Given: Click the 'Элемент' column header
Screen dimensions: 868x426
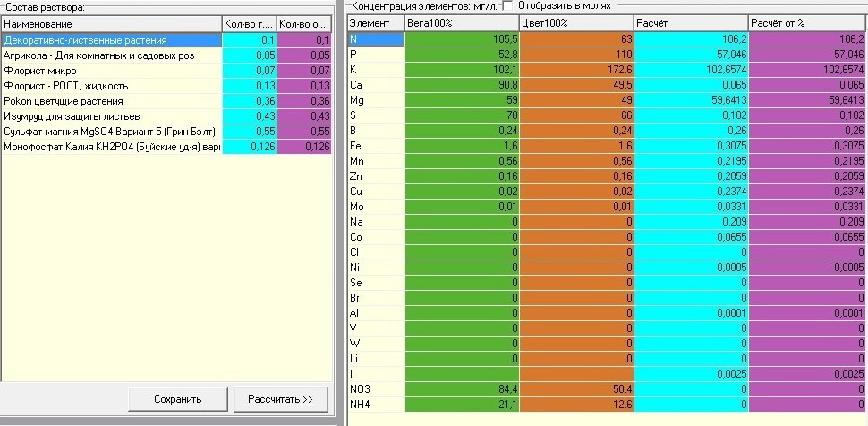Looking at the screenshot, I should [x=376, y=23].
